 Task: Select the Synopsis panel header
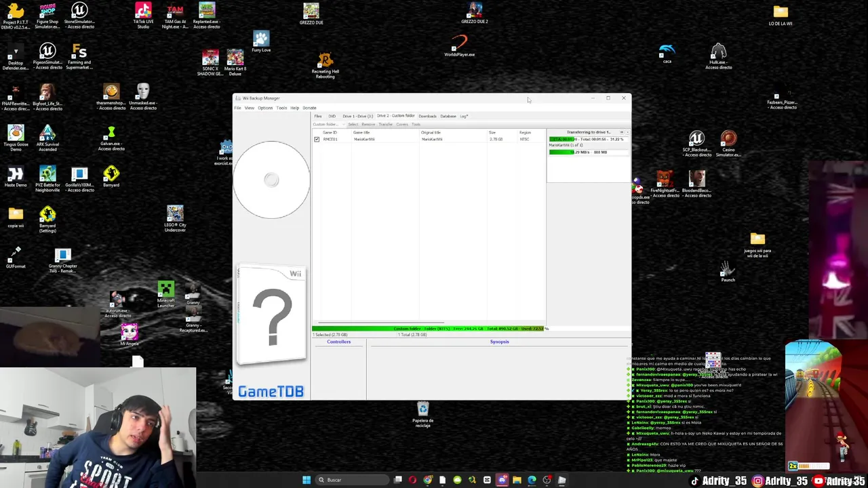tap(499, 342)
